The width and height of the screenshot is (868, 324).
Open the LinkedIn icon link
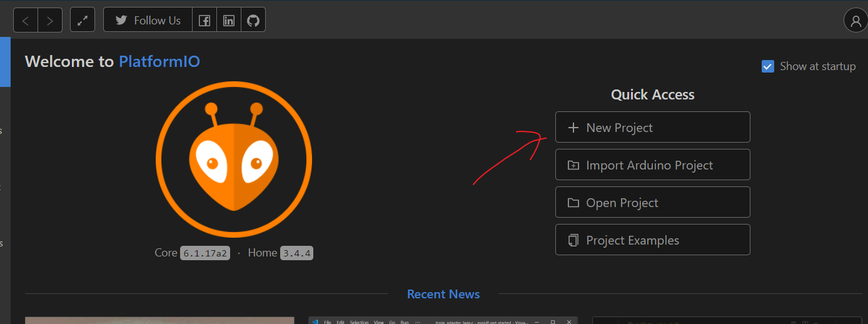pyautogui.click(x=229, y=20)
